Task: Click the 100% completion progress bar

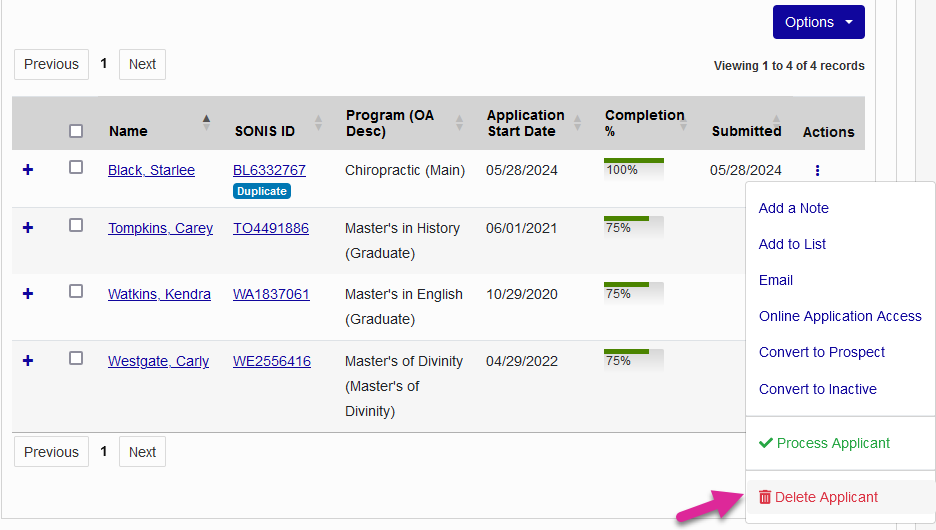Action: pyautogui.click(x=634, y=170)
